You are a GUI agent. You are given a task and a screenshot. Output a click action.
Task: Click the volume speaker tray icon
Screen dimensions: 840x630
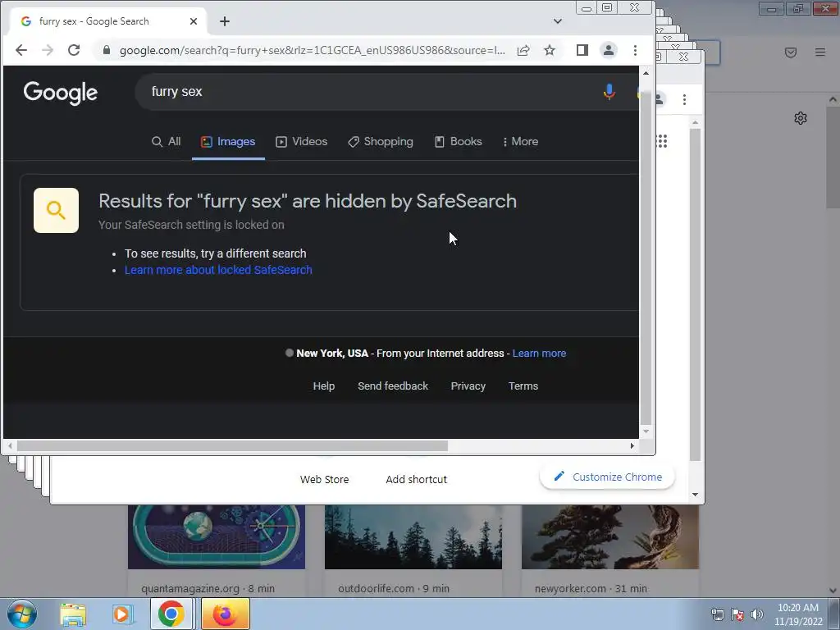[x=757, y=615]
